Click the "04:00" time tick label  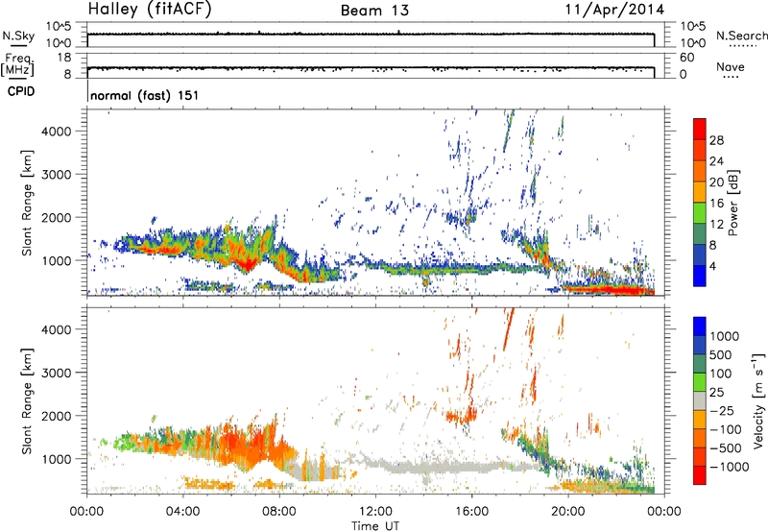(182, 512)
